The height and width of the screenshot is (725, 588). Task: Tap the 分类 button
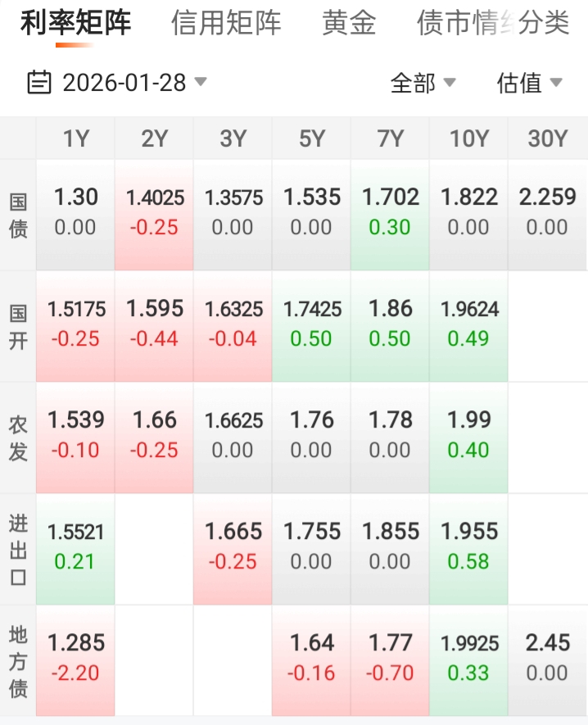[x=545, y=24]
